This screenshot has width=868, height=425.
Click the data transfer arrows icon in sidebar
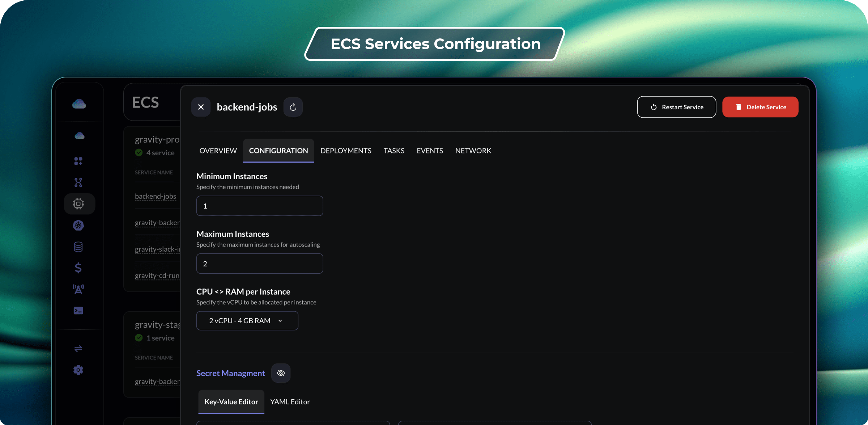[x=78, y=349]
